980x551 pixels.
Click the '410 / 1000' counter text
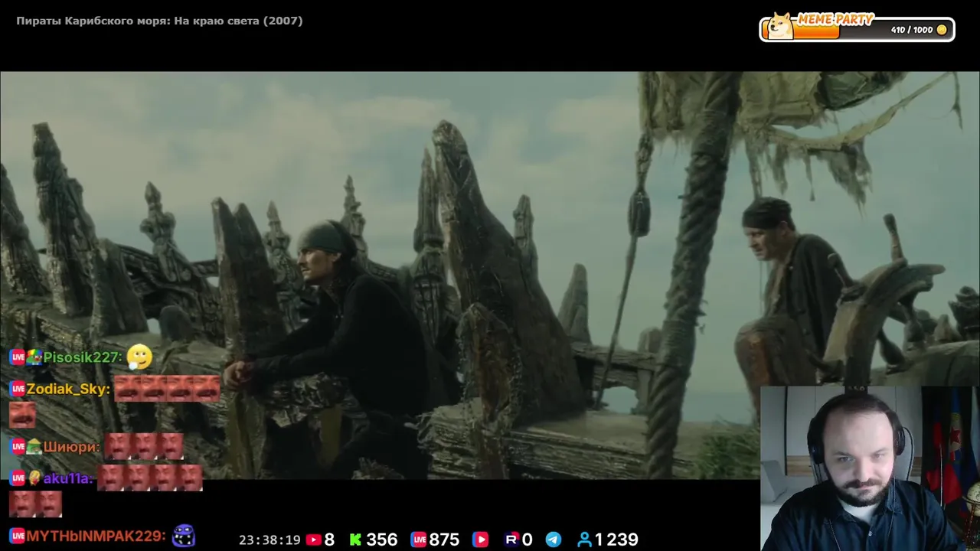click(911, 30)
